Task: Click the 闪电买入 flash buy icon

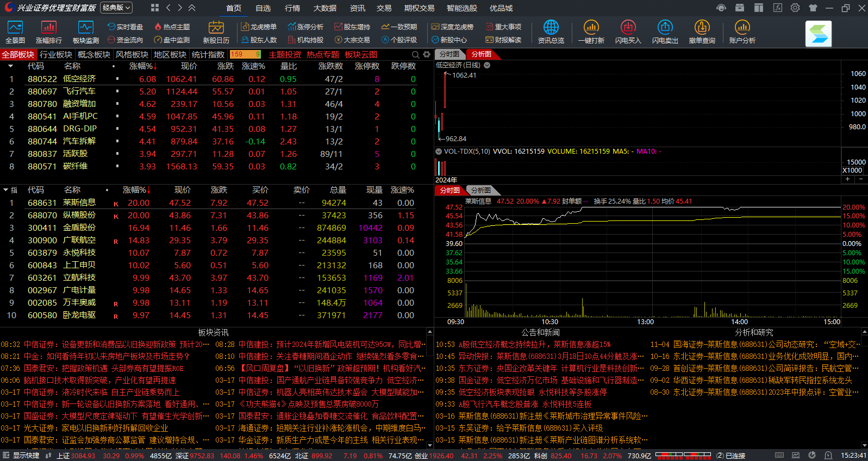Action: tap(628, 32)
